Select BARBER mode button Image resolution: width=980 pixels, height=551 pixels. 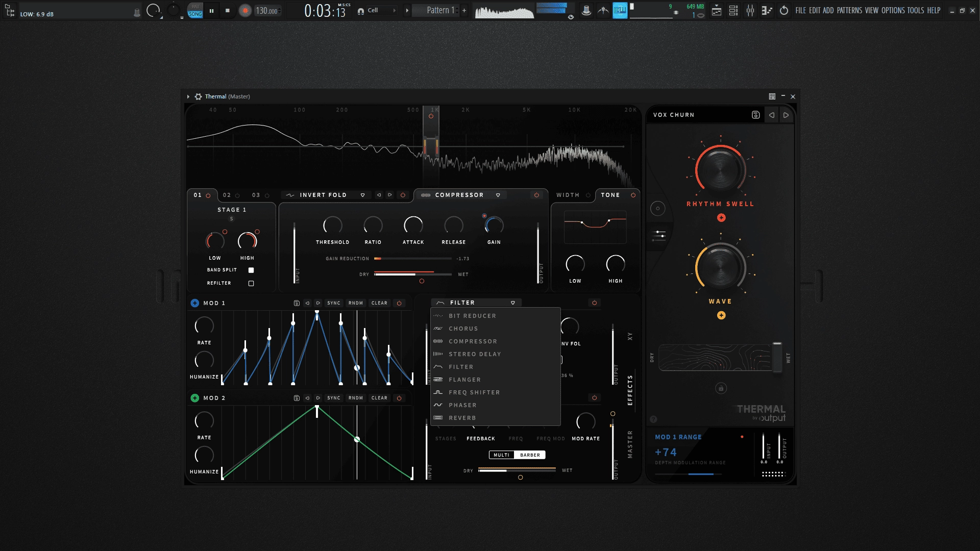(x=530, y=455)
